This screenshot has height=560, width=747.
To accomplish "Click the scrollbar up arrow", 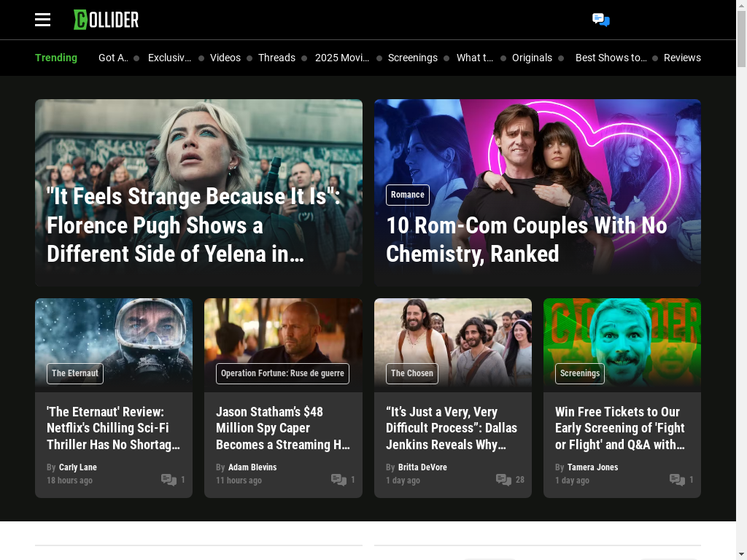I will point(741,4).
